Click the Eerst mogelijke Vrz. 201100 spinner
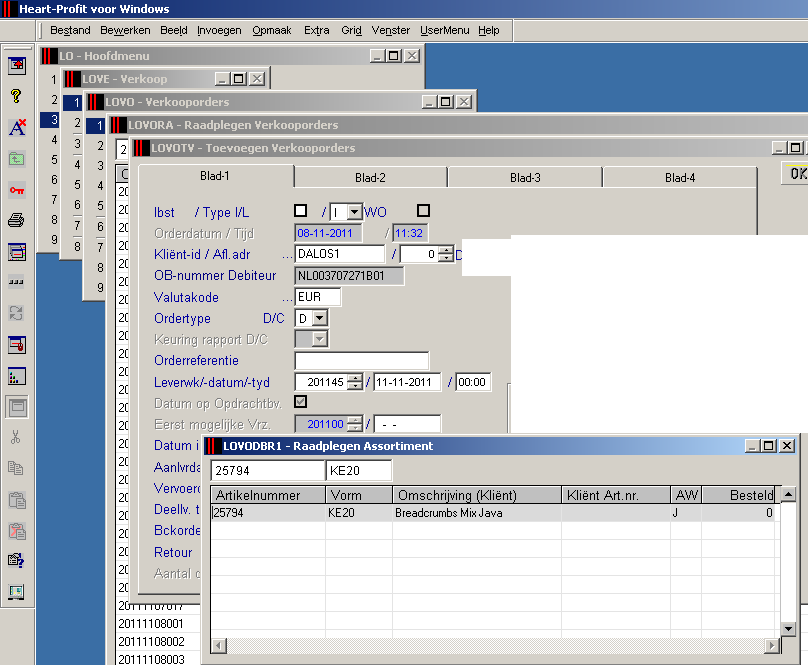The width and height of the screenshot is (808, 665). pyautogui.click(x=355, y=424)
